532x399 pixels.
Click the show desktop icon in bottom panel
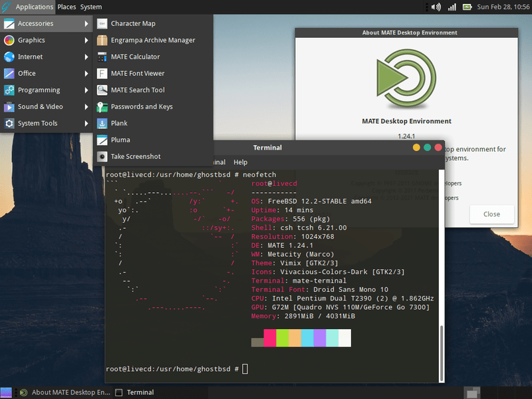[x=6, y=392]
